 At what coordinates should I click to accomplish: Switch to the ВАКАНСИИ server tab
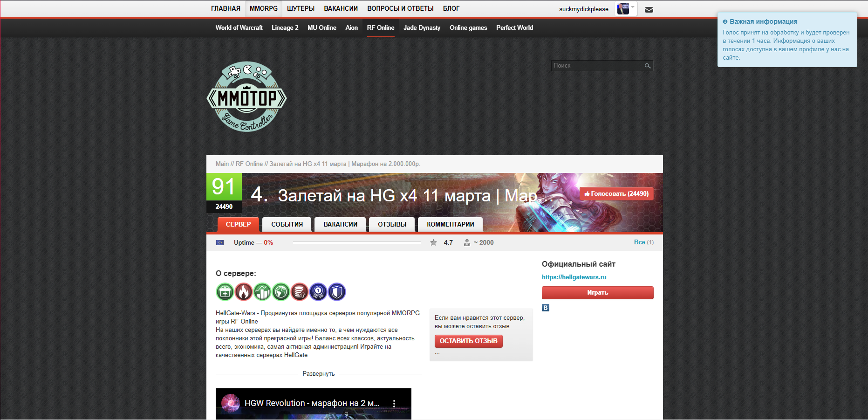341,224
